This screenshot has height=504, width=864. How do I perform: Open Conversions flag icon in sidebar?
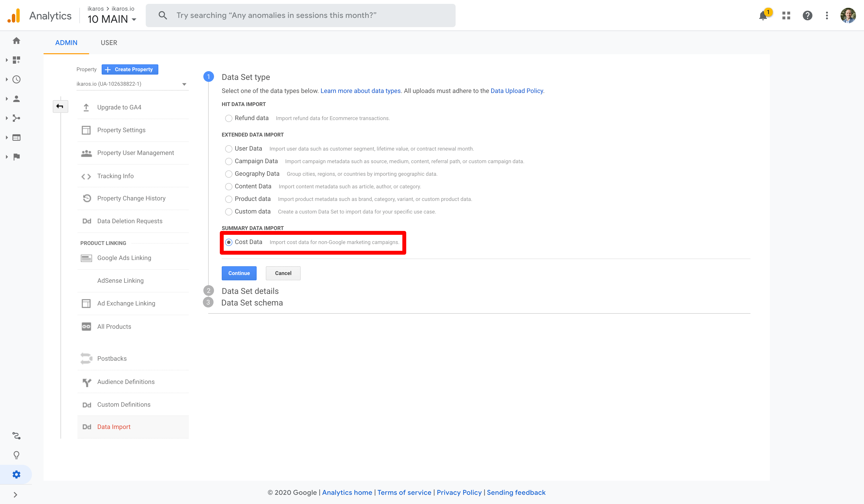tap(16, 157)
